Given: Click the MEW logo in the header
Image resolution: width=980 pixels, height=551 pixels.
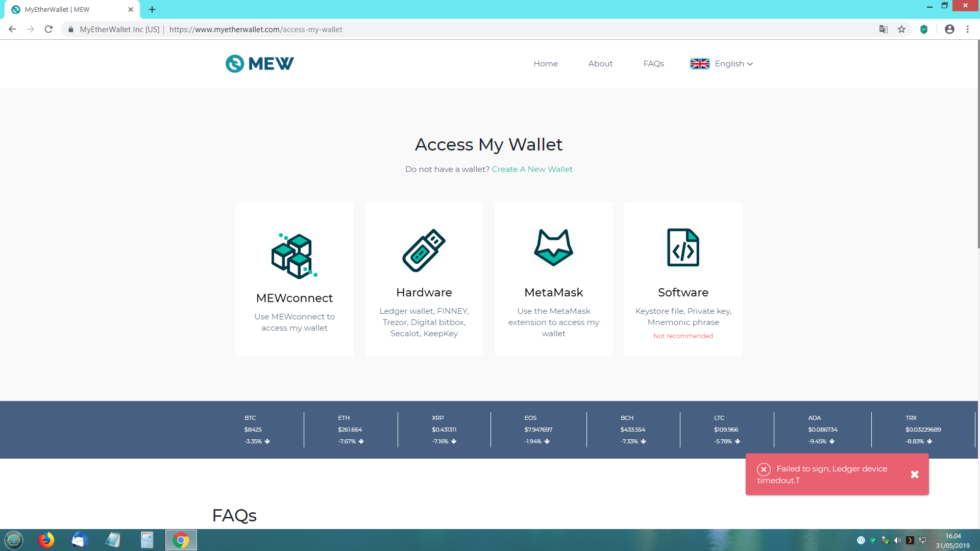Looking at the screenshot, I should click(260, 63).
